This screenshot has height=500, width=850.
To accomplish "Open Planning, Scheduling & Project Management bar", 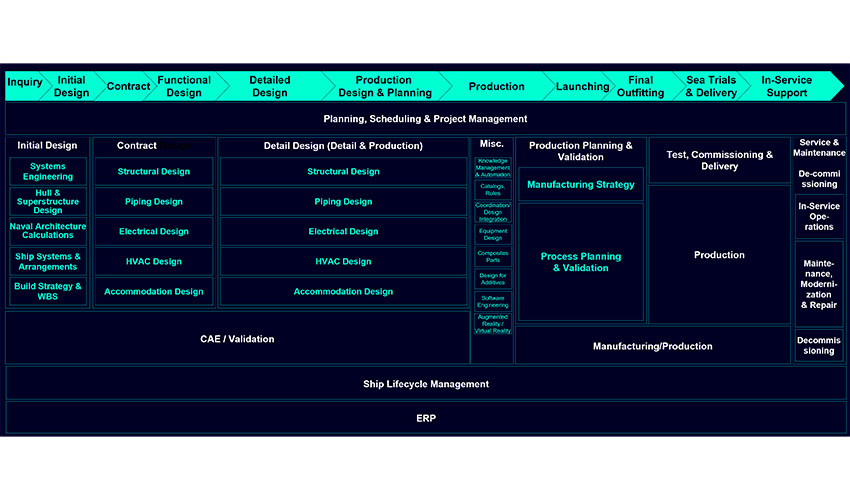I will [x=425, y=119].
